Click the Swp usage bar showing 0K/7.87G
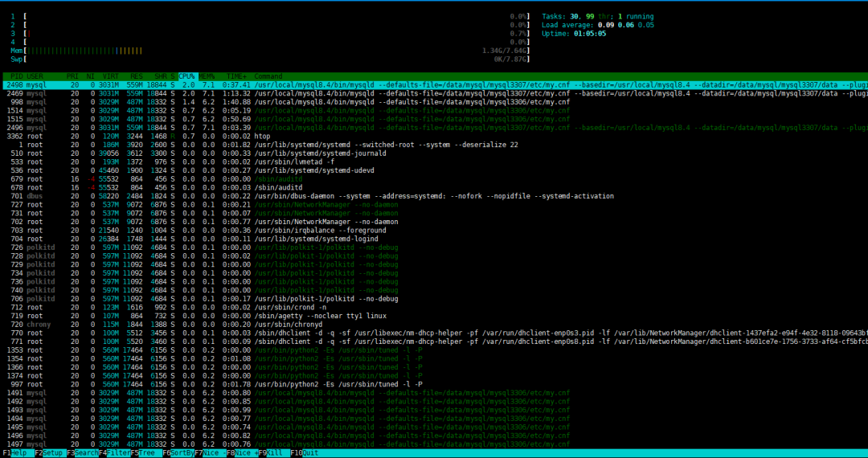The height and width of the screenshot is (458, 868). click(x=270, y=59)
